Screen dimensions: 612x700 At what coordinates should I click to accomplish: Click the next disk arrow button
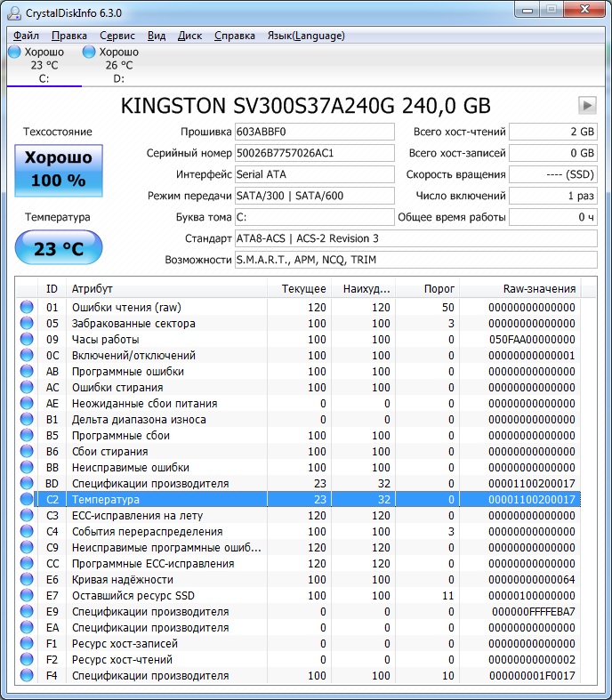[x=587, y=106]
